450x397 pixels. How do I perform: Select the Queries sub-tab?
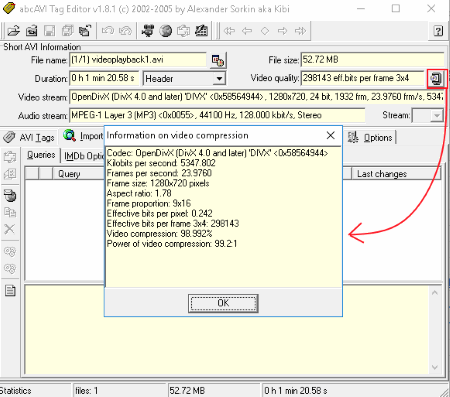(41, 155)
